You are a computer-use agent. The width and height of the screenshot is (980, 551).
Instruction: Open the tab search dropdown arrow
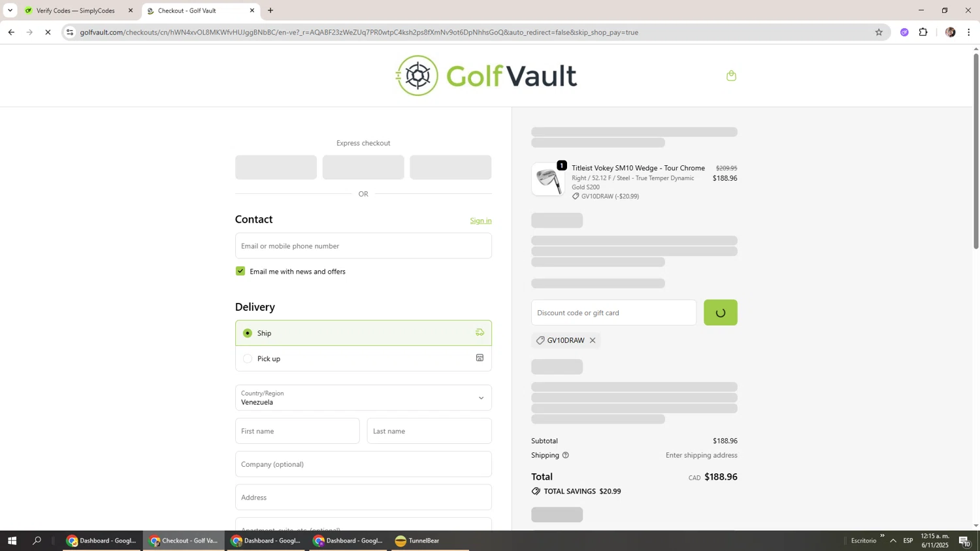click(x=10, y=10)
